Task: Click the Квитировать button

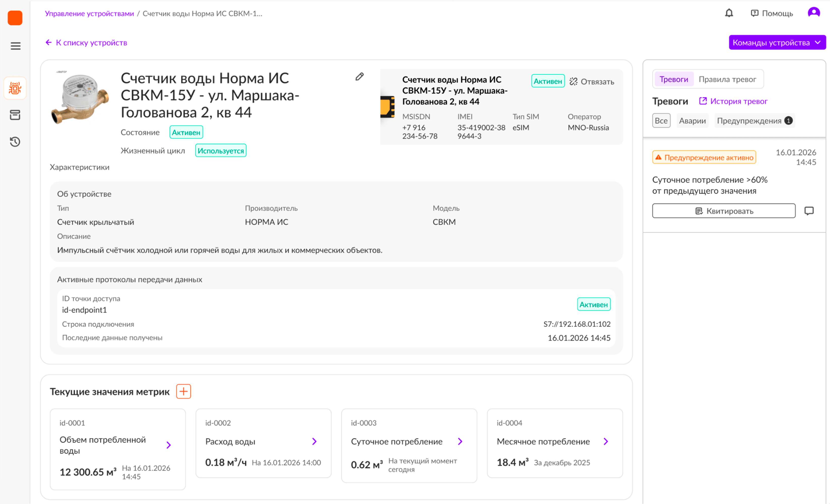Action: pyautogui.click(x=724, y=211)
